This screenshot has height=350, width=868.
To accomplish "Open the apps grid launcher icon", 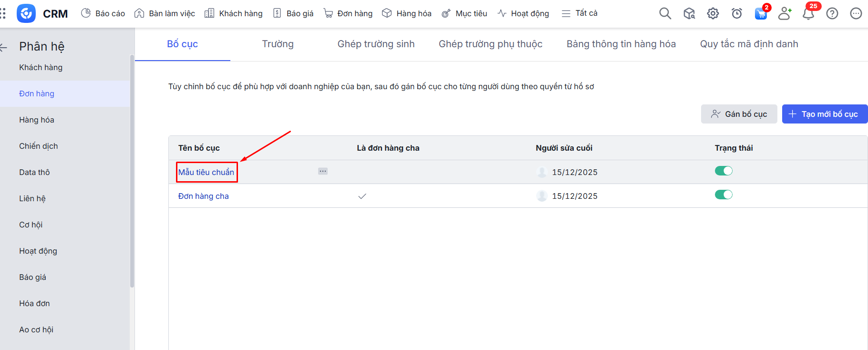I will pos(3,13).
